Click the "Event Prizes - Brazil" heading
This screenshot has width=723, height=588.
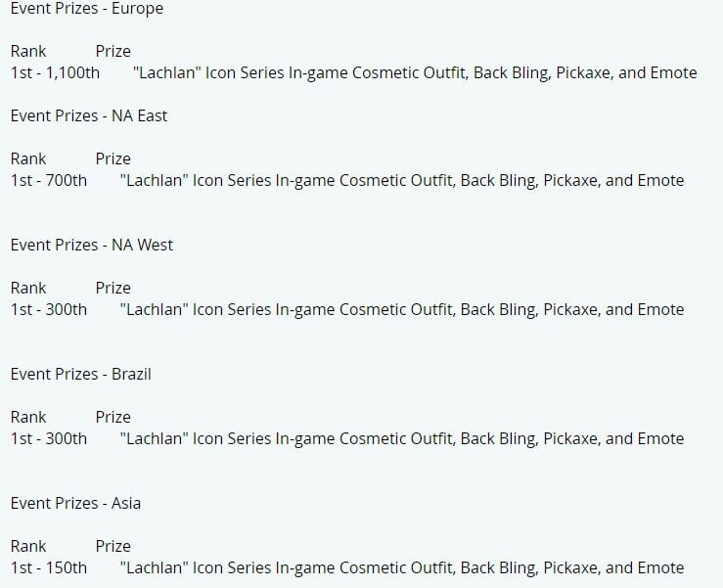coord(80,374)
